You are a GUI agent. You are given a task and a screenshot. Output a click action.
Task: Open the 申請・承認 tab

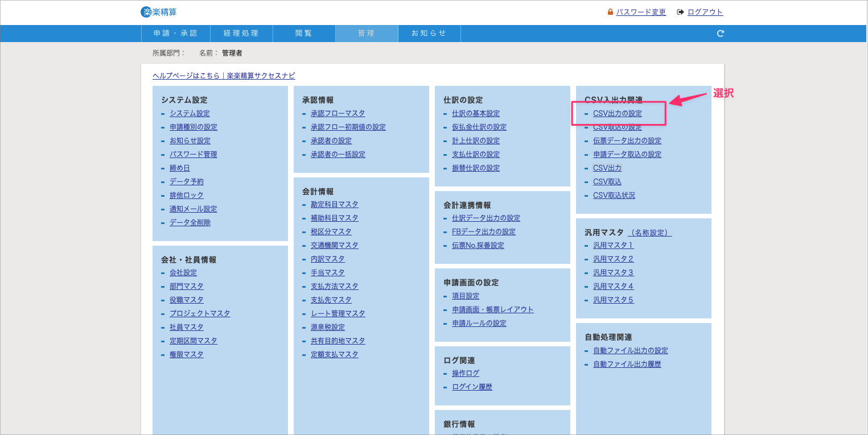pyautogui.click(x=175, y=34)
